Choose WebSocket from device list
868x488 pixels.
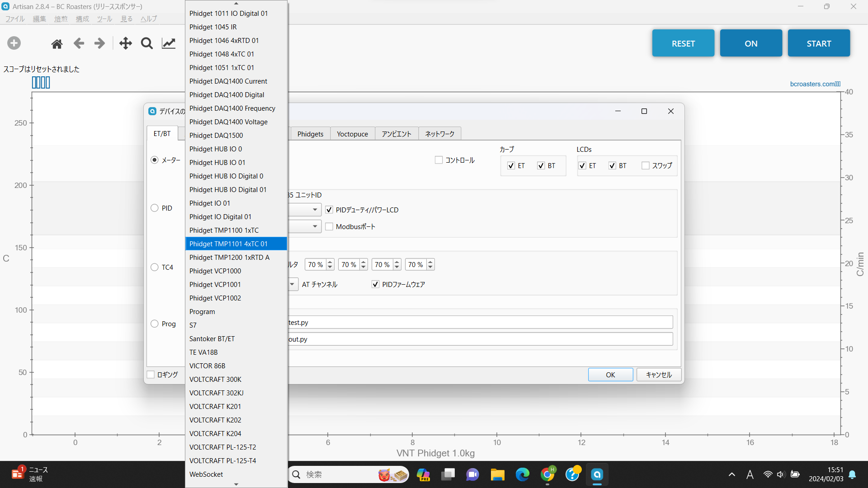coord(236,474)
